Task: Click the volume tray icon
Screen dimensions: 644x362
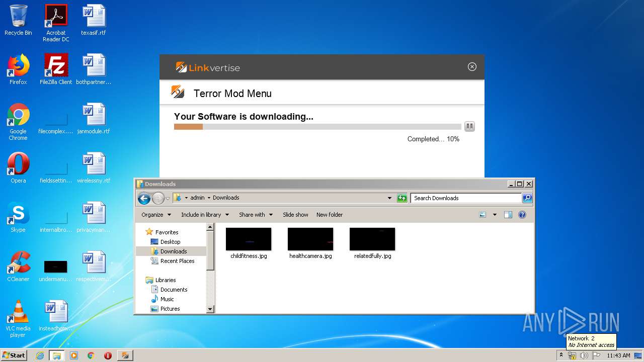Action: 584,355
